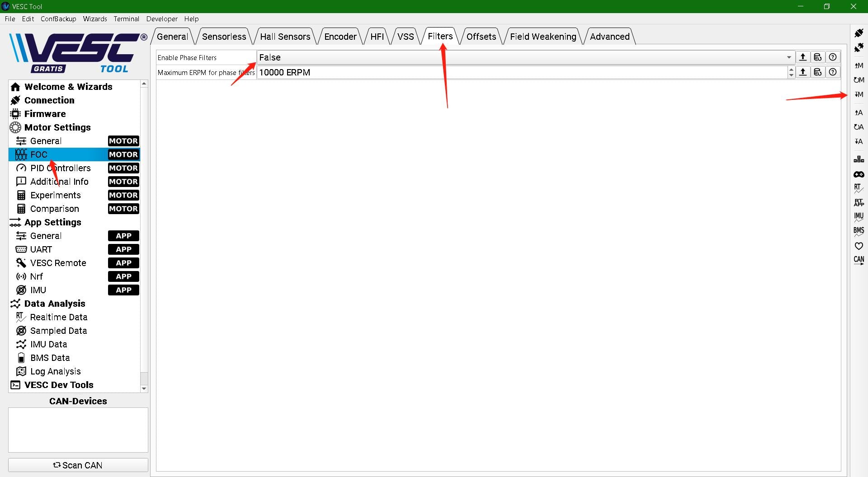Click the write app configuration icon
The width and height of the screenshot is (868, 477).
click(859, 141)
